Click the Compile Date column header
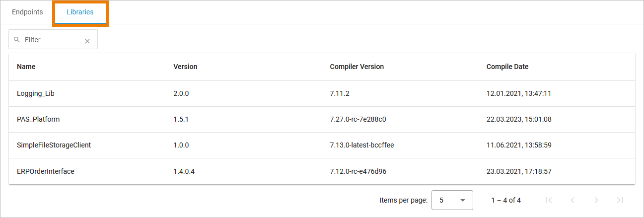This screenshot has height=218, width=644. [507, 67]
